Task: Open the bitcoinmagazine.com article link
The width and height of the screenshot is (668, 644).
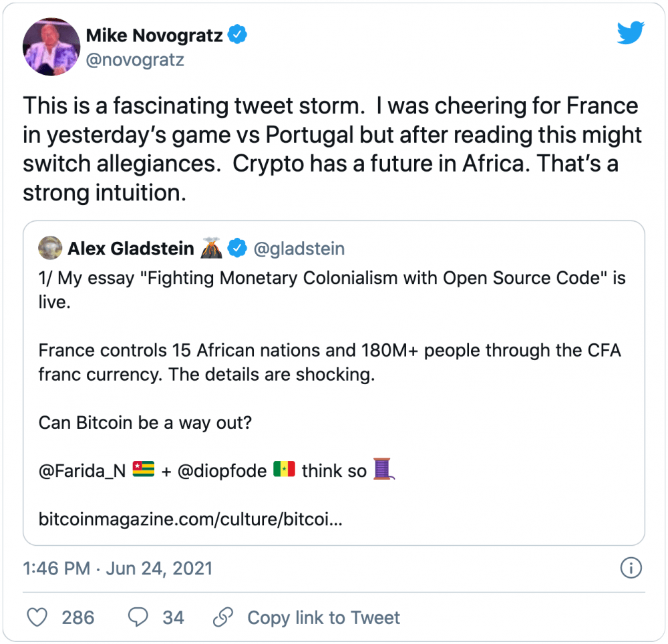Action: [x=190, y=518]
